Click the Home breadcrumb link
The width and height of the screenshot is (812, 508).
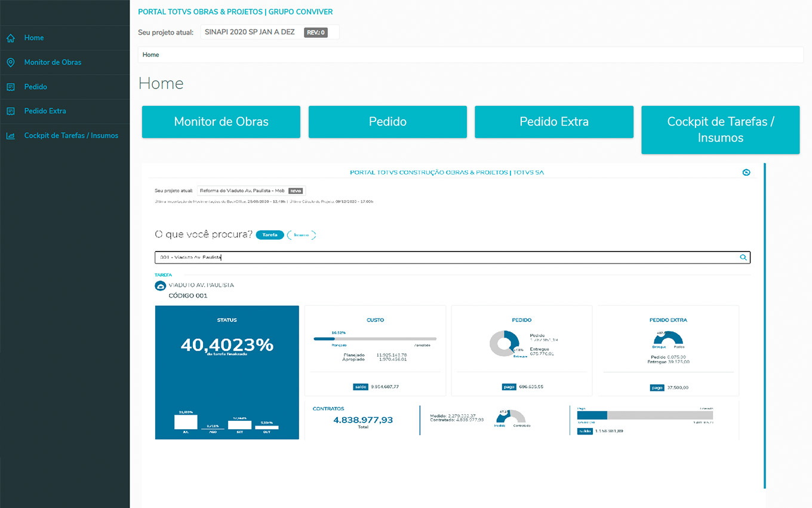(151, 55)
